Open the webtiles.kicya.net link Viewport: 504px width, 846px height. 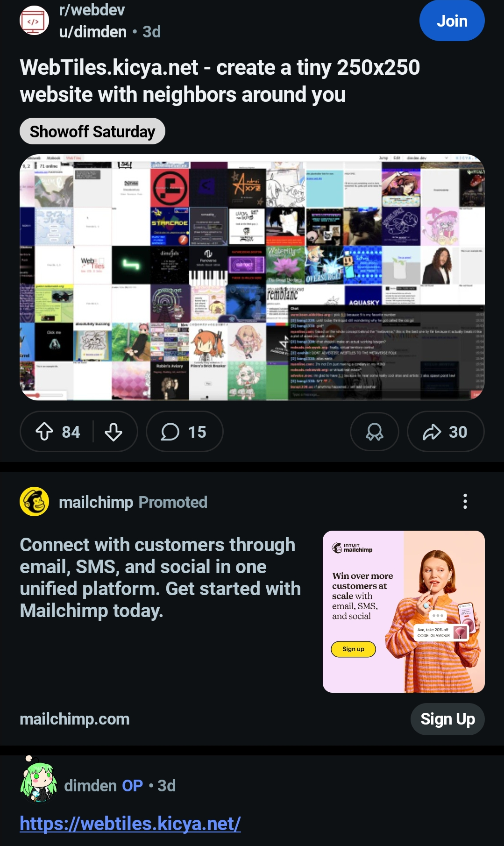point(130,823)
